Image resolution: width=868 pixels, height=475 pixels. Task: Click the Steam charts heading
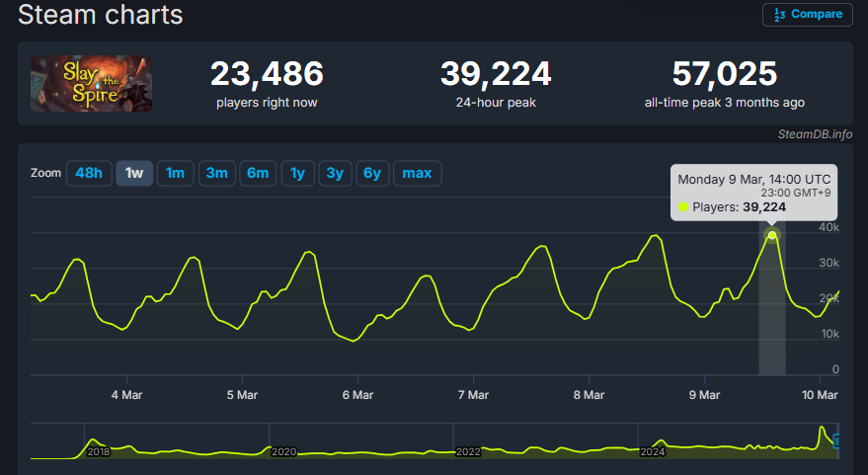click(100, 15)
